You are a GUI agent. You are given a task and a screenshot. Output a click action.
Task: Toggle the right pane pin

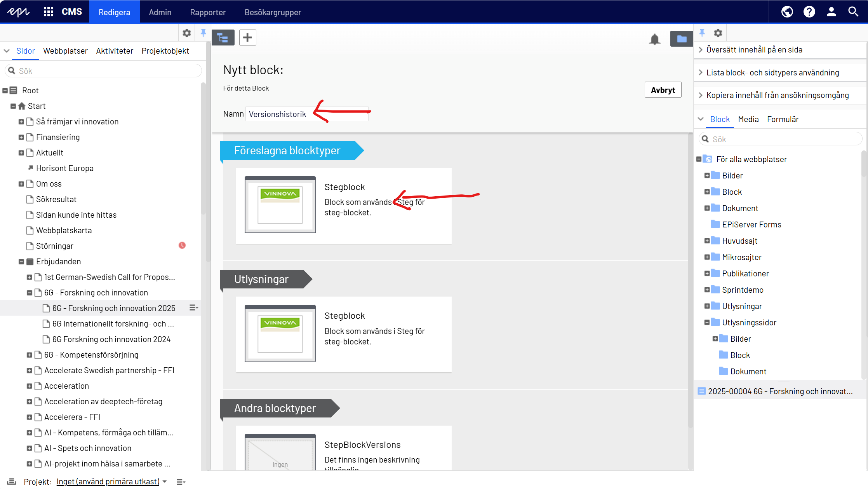(x=702, y=33)
